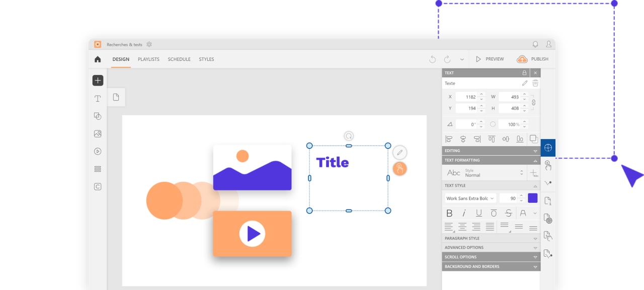Expand the Editing section
This screenshot has width=644, height=290.
click(x=491, y=151)
